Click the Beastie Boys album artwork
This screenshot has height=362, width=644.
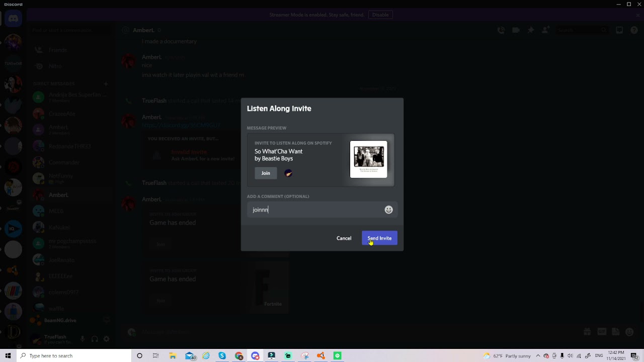368,159
